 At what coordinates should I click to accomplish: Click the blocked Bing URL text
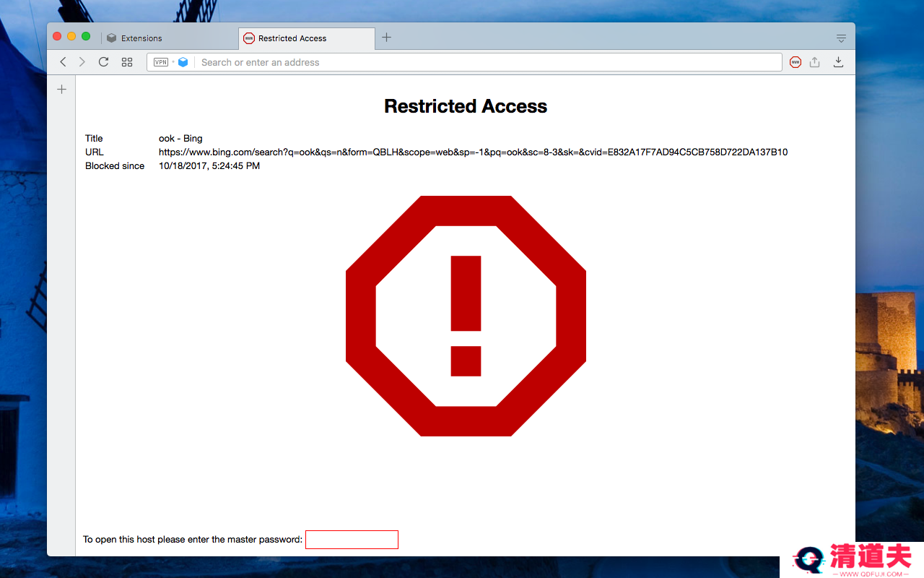tap(473, 152)
